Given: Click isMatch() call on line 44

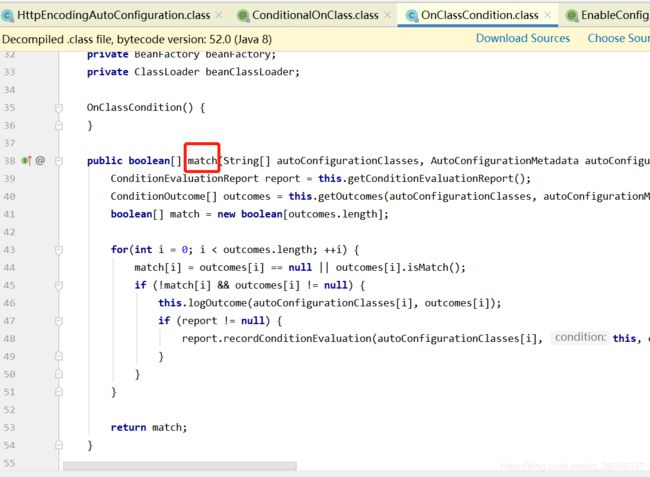Looking at the screenshot, I should pyautogui.click(x=433, y=268).
